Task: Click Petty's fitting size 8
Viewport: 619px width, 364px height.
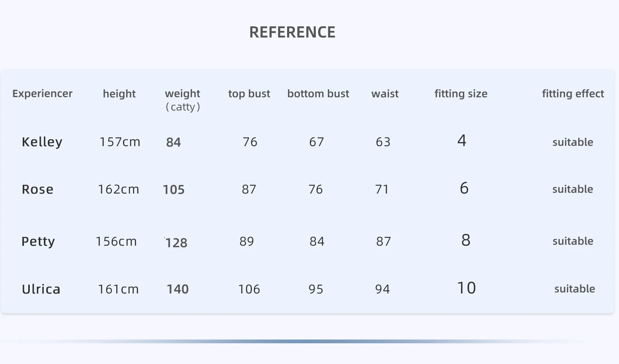Action: click(x=465, y=240)
